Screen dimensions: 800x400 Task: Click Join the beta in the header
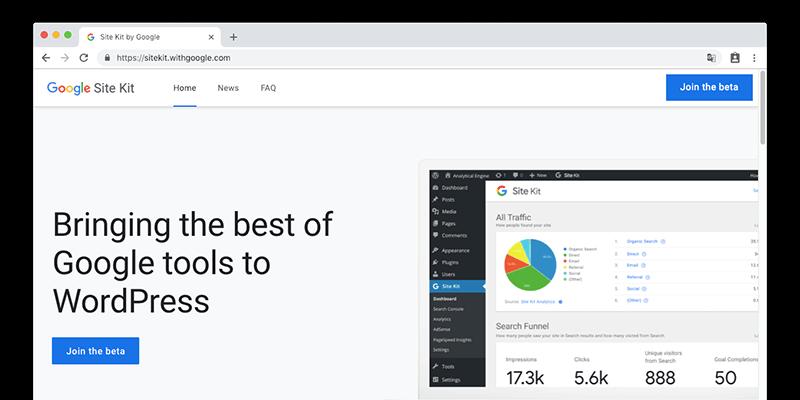(709, 87)
